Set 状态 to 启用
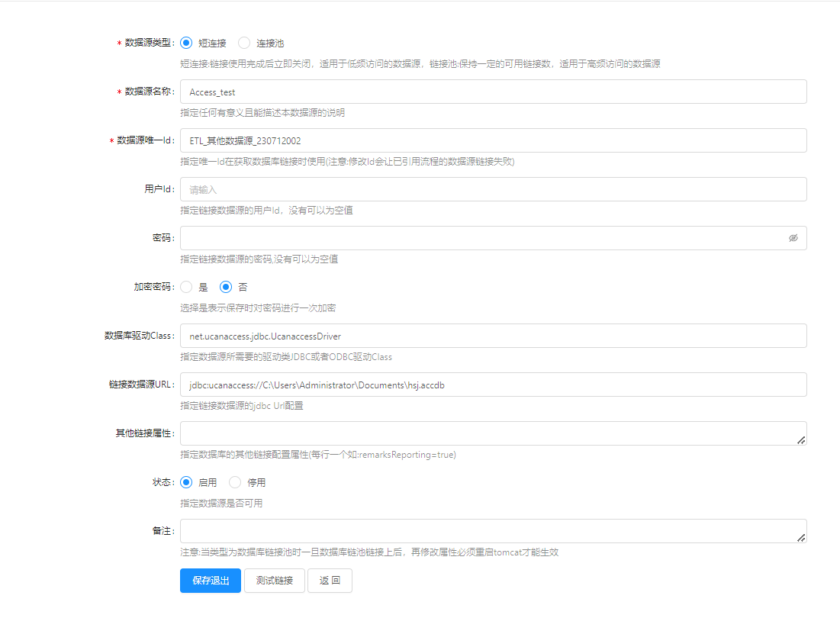This screenshot has width=840, height=618. (186, 482)
